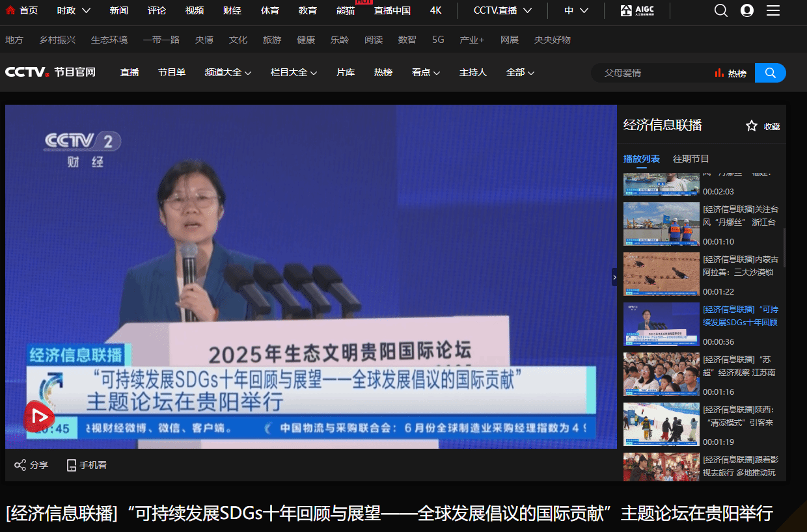Viewport: 807px width, 532px height.
Task: Open the 数智 link
Action: (x=407, y=40)
